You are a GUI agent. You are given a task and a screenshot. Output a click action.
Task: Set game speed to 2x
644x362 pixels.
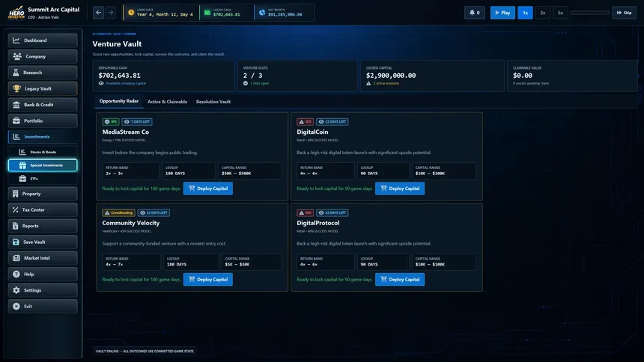coord(543,13)
